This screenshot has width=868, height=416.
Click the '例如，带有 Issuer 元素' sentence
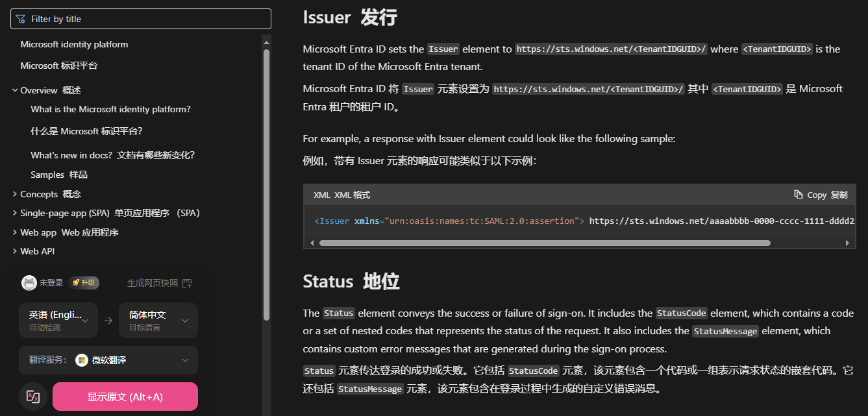[x=419, y=161]
